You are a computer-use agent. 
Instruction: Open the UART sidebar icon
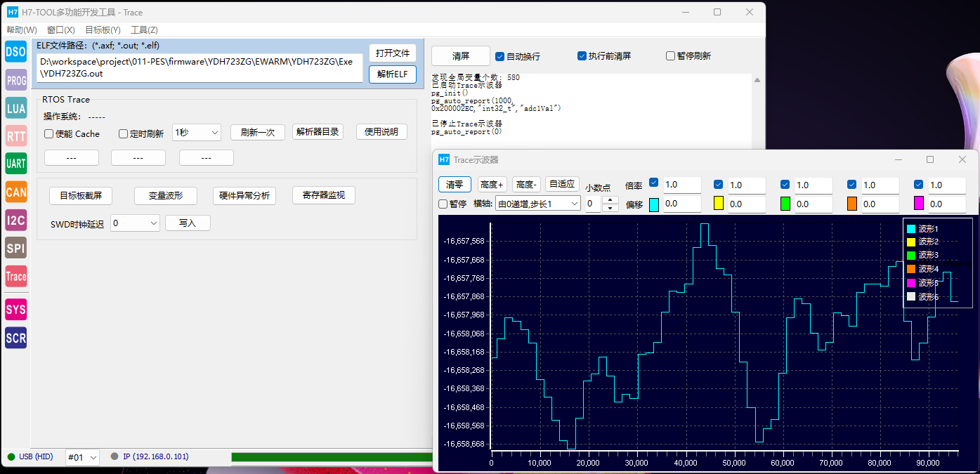(x=15, y=164)
